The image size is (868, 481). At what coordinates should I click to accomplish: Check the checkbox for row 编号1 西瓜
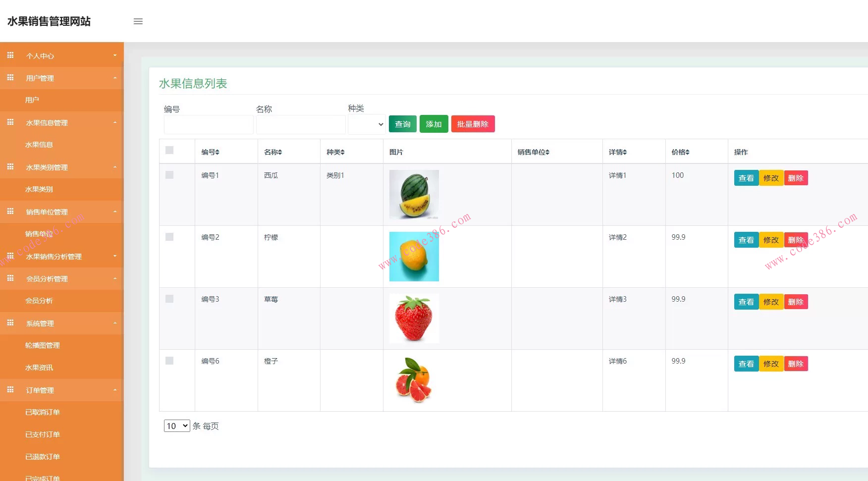170,174
